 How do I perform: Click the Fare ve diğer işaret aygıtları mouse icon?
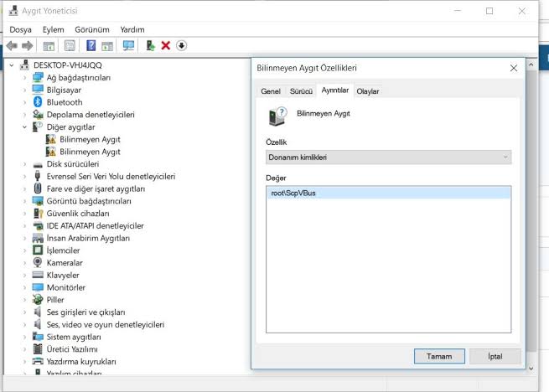coord(38,188)
